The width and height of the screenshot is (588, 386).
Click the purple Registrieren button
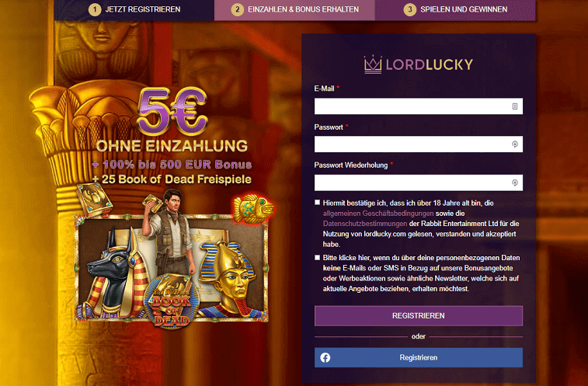pyautogui.click(x=419, y=316)
